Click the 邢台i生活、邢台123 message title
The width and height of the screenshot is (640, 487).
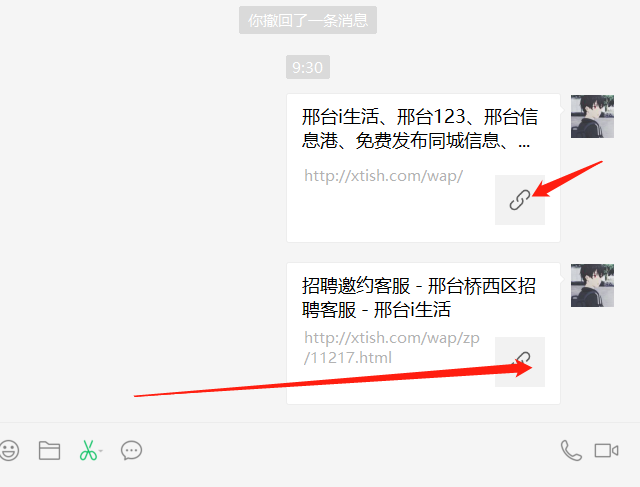pos(420,129)
